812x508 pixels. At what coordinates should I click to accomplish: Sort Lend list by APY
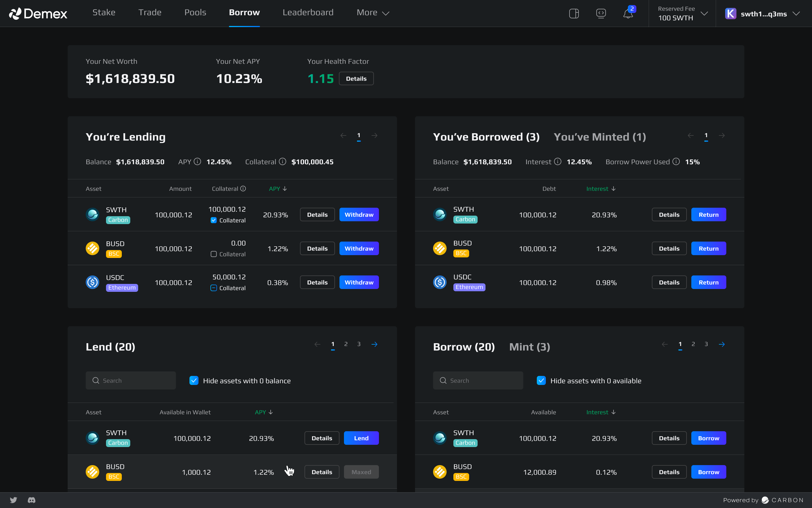click(264, 412)
